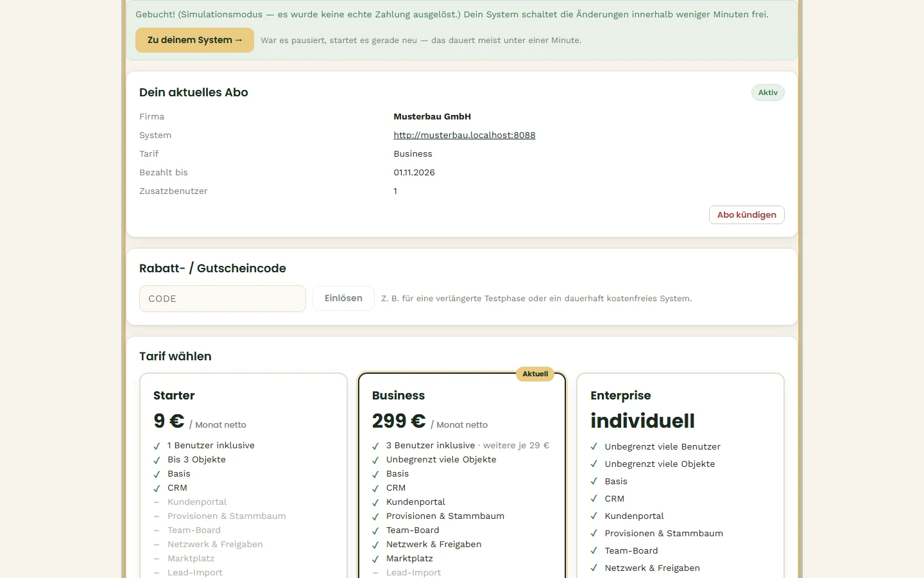
Task: Click the 'Aktiv' status badge
Action: [x=767, y=92]
